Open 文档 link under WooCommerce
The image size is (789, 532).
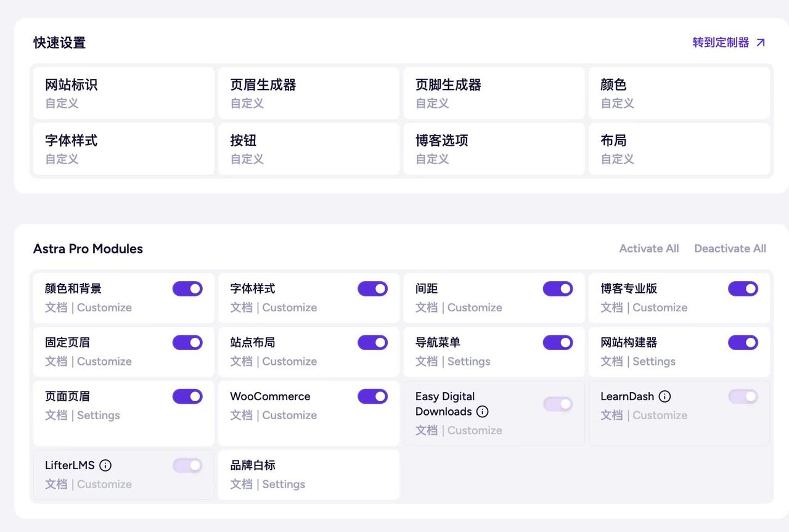[242, 415]
